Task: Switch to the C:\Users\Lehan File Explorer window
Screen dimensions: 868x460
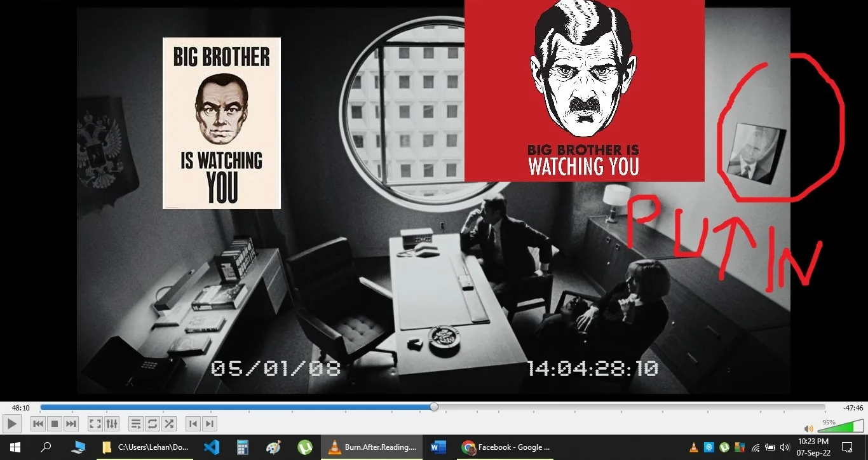Action: (x=146, y=447)
